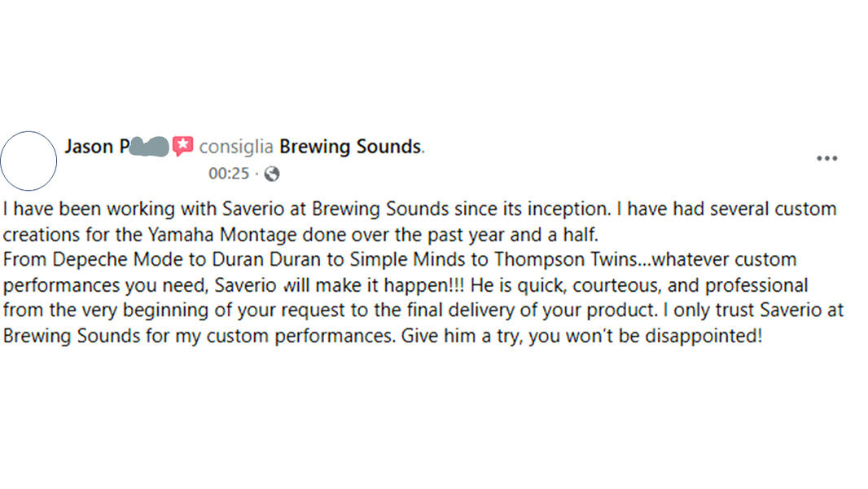The width and height of the screenshot is (868, 489).
Task: Open the Brewing Sounds page link
Action: tap(350, 146)
